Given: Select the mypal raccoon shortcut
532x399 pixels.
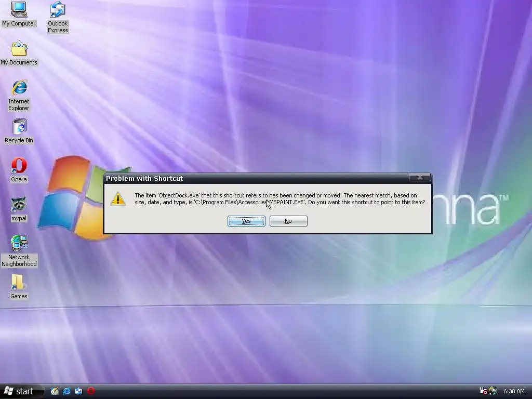Looking at the screenshot, I should [19, 209].
